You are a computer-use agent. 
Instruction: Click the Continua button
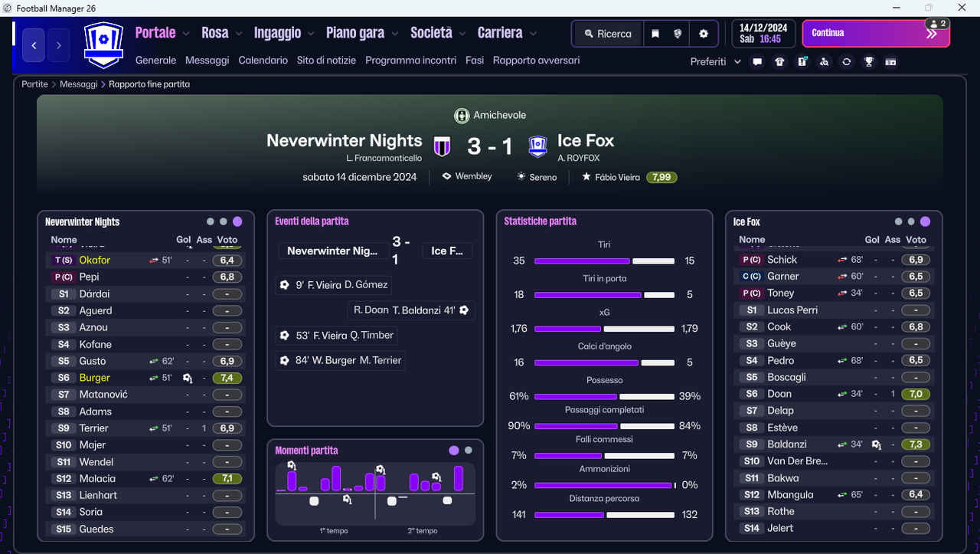pyautogui.click(x=876, y=34)
